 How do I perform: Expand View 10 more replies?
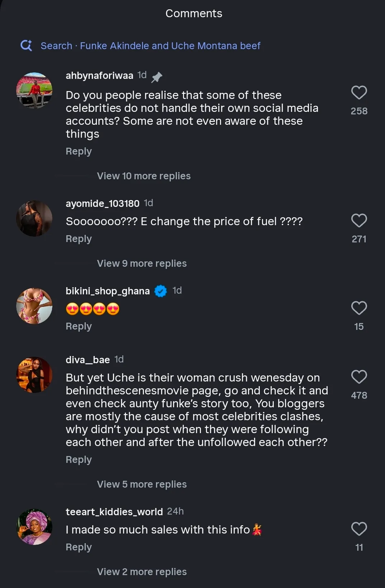144,176
